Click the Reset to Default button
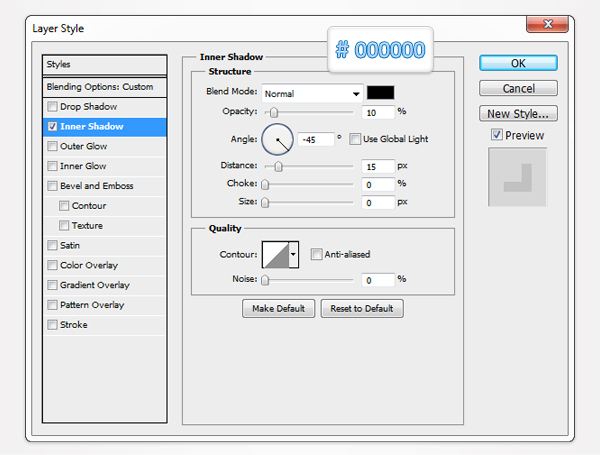The image size is (600, 455). pyautogui.click(x=362, y=308)
